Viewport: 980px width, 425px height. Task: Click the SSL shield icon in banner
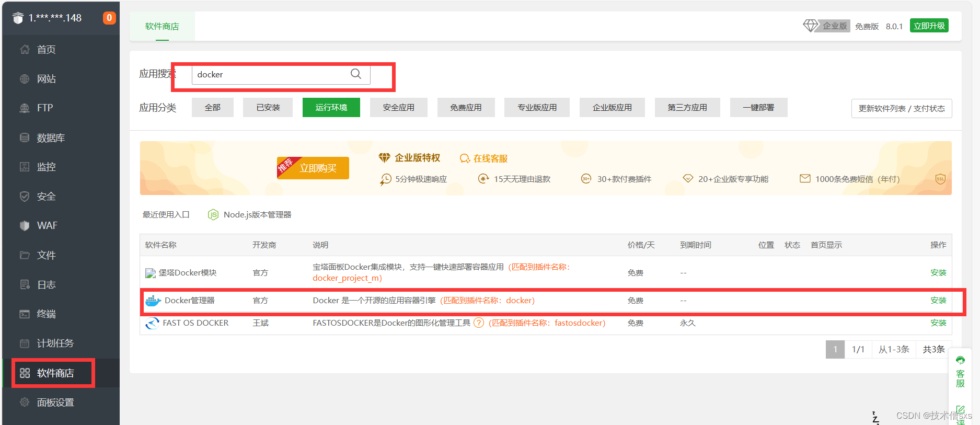click(x=940, y=179)
